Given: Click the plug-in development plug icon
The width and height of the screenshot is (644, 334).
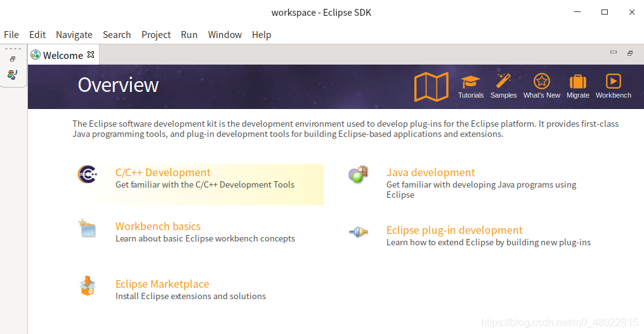Looking at the screenshot, I should tap(358, 232).
